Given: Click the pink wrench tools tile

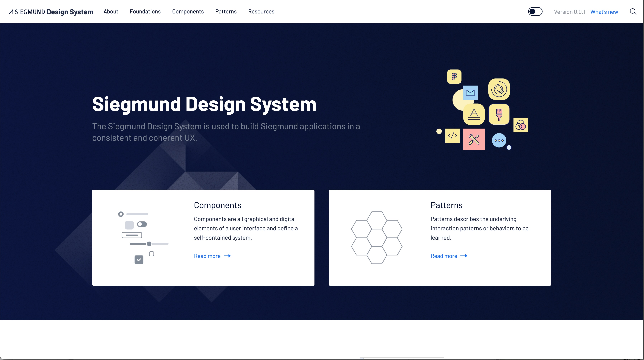Looking at the screenshot, I should tap(474, 139).
